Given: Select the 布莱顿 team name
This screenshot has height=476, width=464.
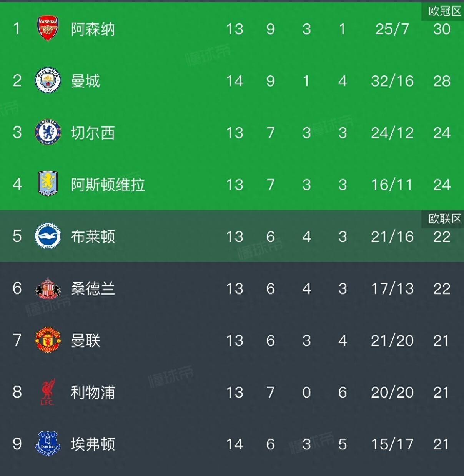Looking at the screenshot, I should [x=93, y=237].
